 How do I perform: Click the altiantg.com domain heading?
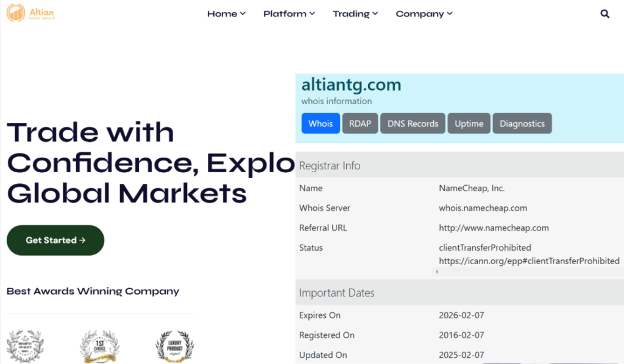click(x=351, y=85)
